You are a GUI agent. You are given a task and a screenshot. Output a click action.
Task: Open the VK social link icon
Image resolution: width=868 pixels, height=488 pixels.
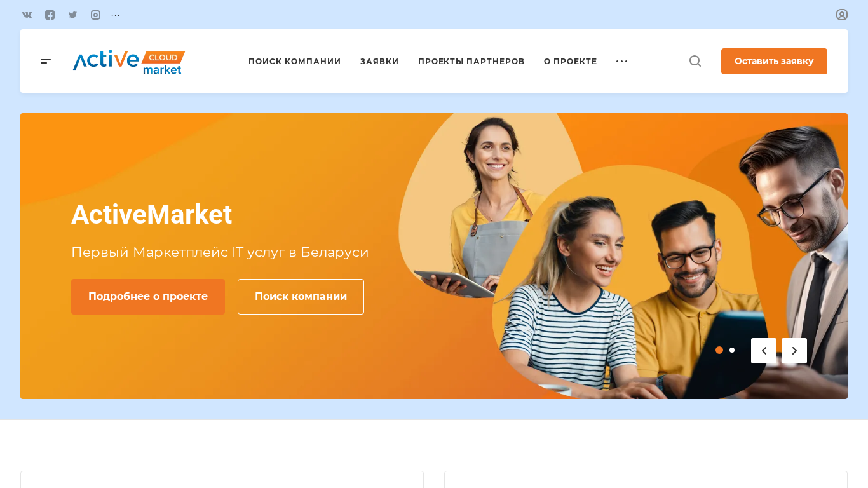coord(27,15)
